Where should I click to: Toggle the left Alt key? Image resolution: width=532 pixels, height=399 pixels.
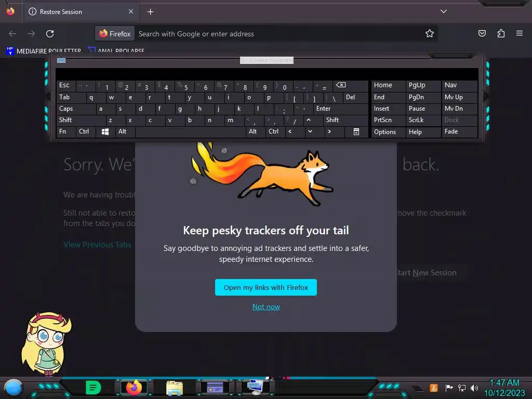[x=125, y=131]
